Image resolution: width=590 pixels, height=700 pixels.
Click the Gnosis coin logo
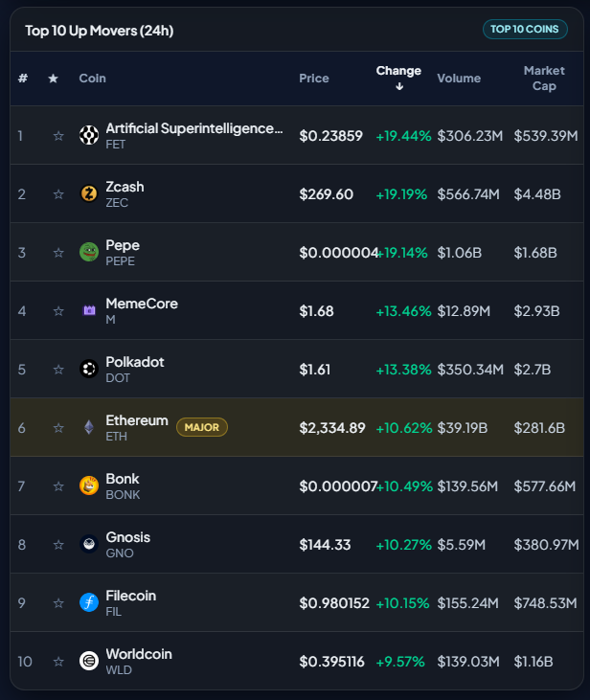click(89, 544)
